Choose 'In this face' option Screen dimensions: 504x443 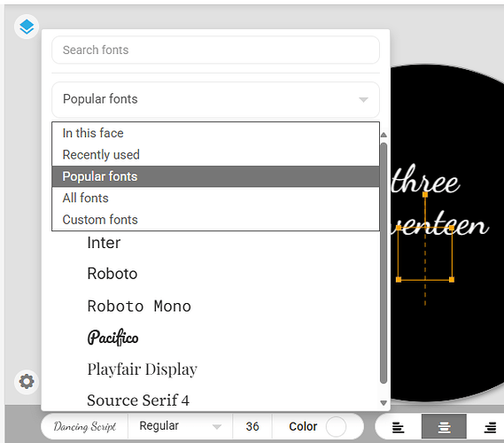[x=215, y=133]
